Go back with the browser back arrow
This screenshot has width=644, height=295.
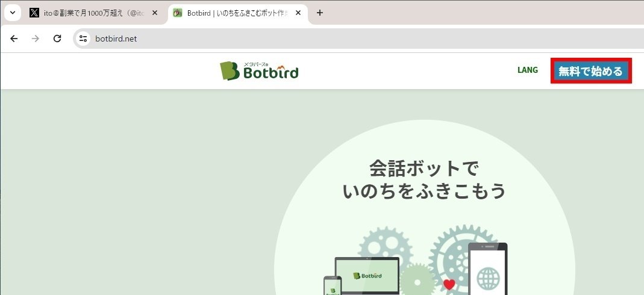pos(14,39)
